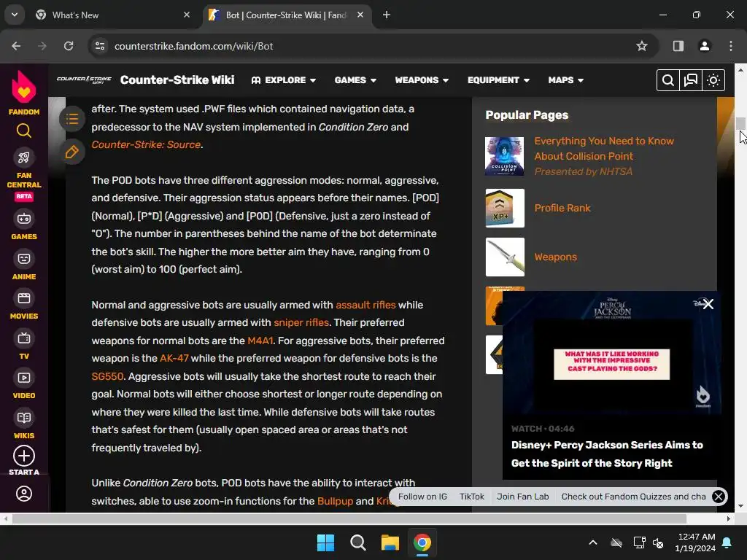Open the AK-47 article link
The width and height of the screenshot is (747, 560).
[x=174, y=359]
